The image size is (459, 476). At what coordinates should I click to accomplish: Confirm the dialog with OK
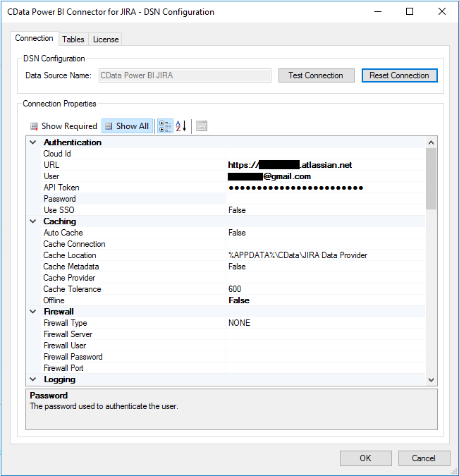pyautogui.click(x=365, y=458)
